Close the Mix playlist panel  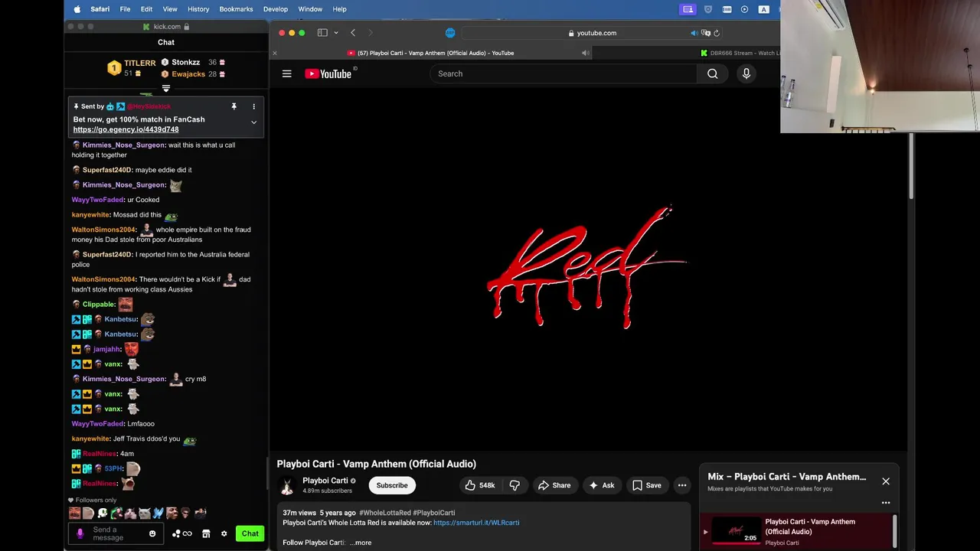coord(886,481)
